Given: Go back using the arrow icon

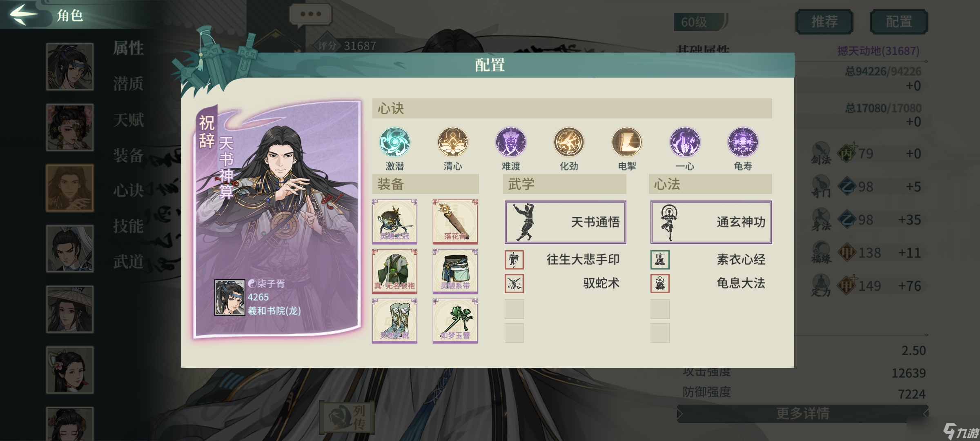Looking at the screenshot, I should coord(24,14).
